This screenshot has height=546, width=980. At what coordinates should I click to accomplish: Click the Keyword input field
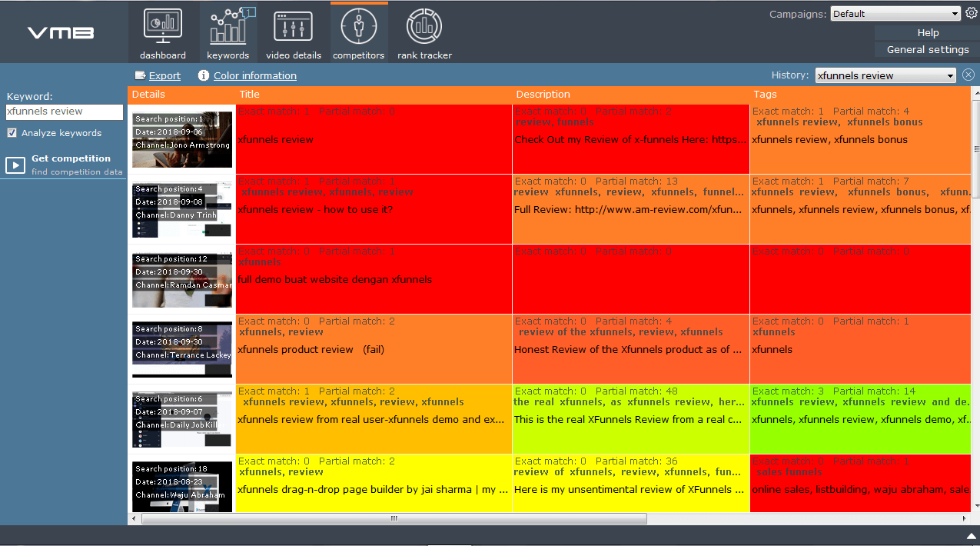tap(64, 112)
